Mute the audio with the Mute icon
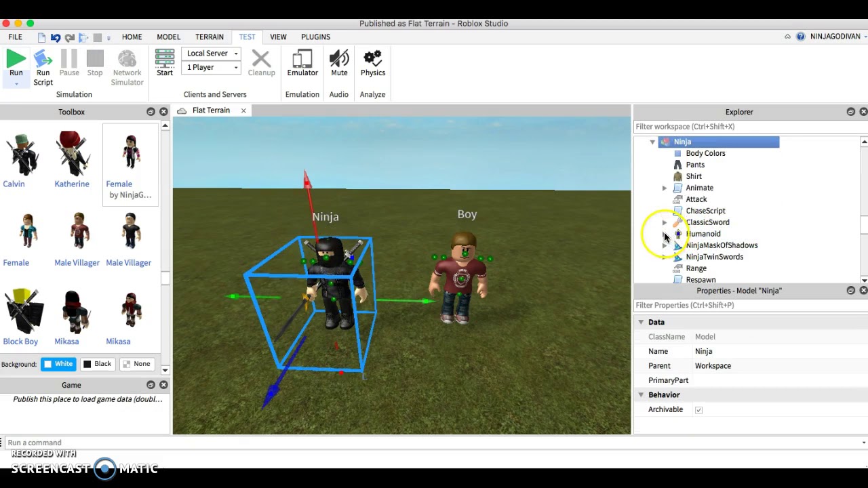This screenshot has width=868, height=488. [339, 60]
